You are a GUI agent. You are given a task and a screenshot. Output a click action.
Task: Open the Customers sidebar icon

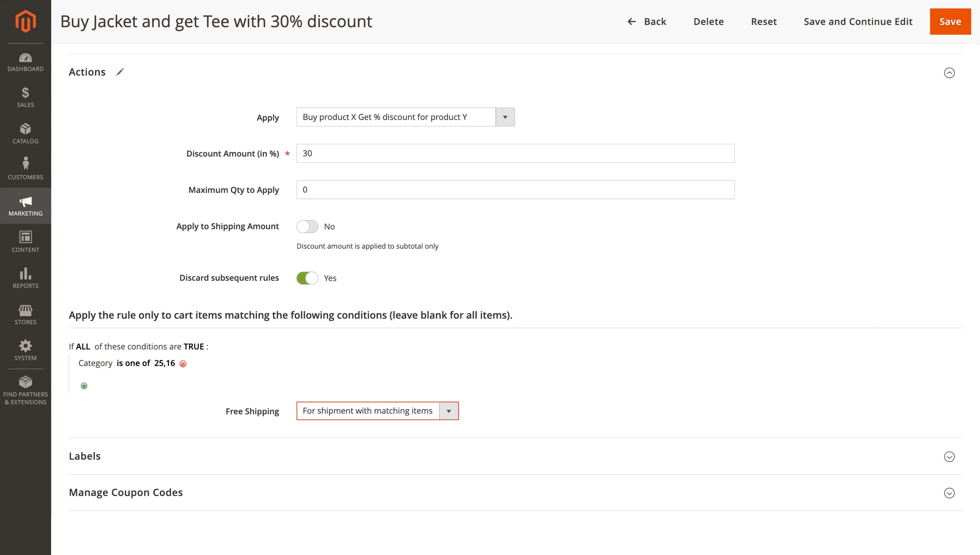[x=26, y=169]
